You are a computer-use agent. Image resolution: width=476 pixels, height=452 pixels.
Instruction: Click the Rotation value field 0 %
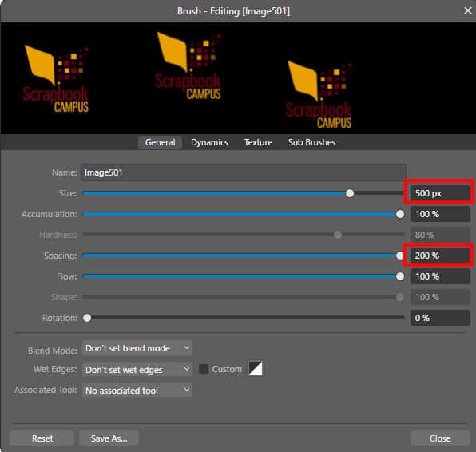coord(440,318)
